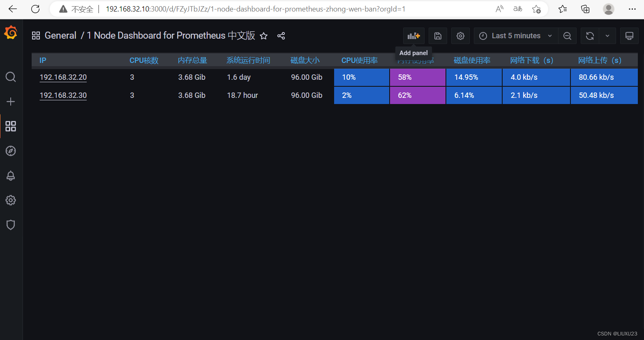The height and width of the screenshot is (340, 644).
Task: Select the 4.0 kb/s download cell
Action: pyautogui.click(x=536, y=77)
